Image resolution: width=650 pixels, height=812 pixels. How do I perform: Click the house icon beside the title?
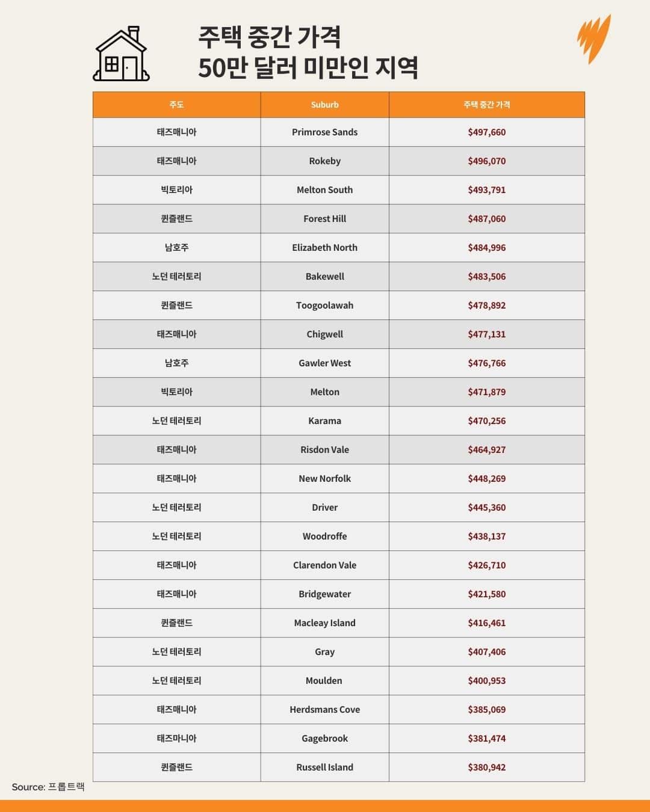click(x=121, y=54)
